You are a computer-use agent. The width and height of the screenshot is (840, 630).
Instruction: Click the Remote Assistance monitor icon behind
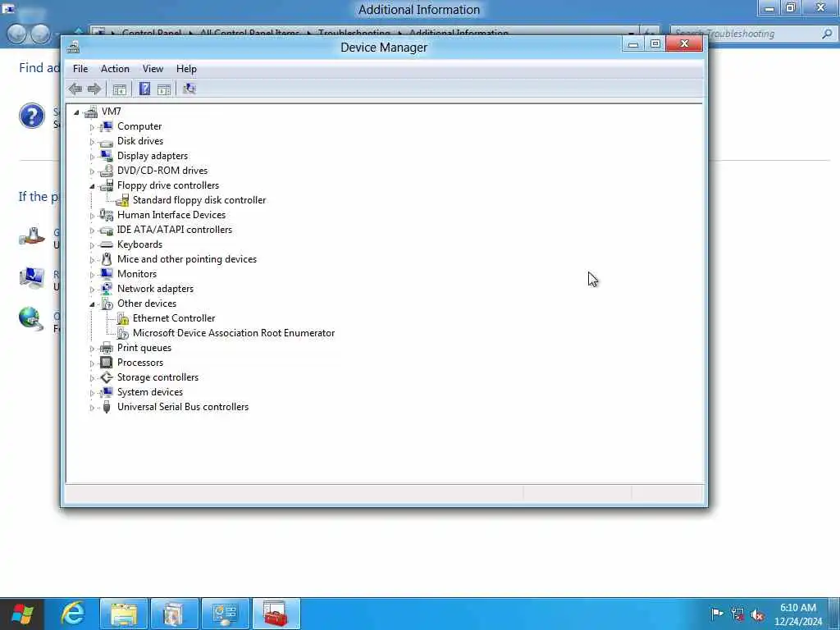pos(32,279)
